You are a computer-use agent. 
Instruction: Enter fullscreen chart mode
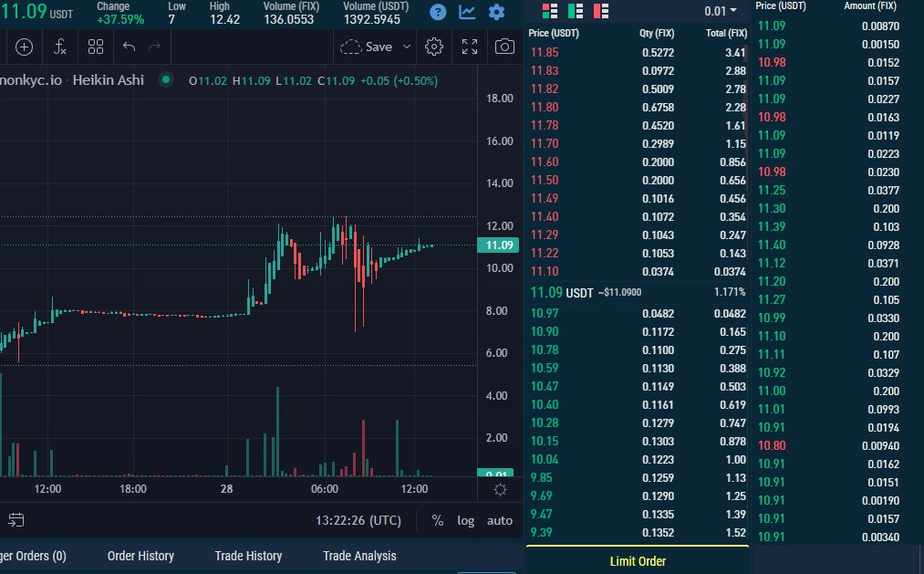coord(470,47)
